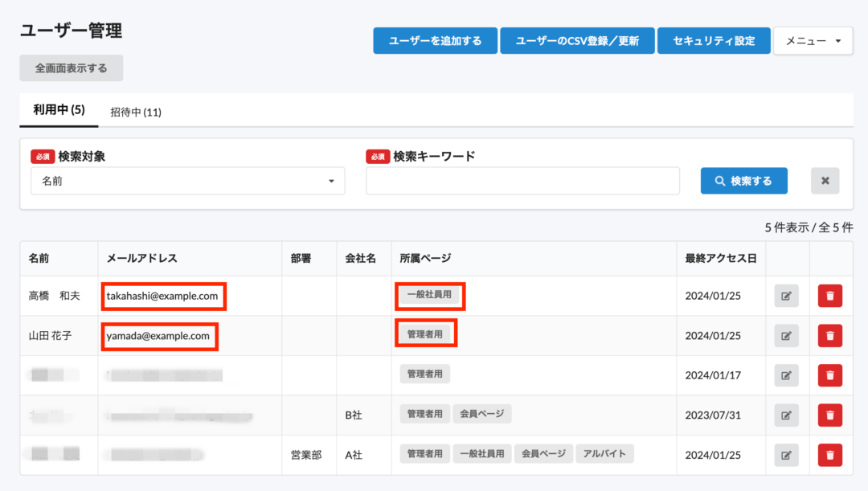Click the ユーザーを追加する button
The image size is (868, 491).
pyautogui.click(x=435, y=40)
